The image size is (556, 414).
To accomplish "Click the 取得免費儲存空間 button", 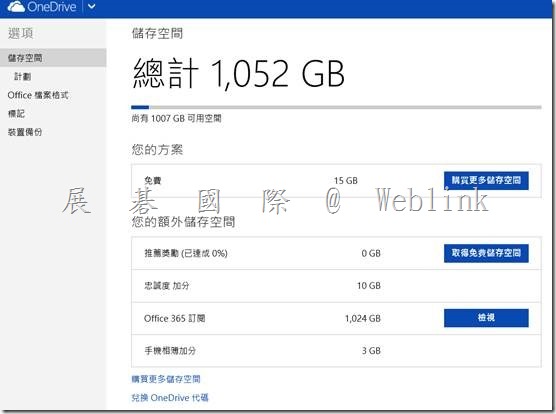I will pos(486,253).
